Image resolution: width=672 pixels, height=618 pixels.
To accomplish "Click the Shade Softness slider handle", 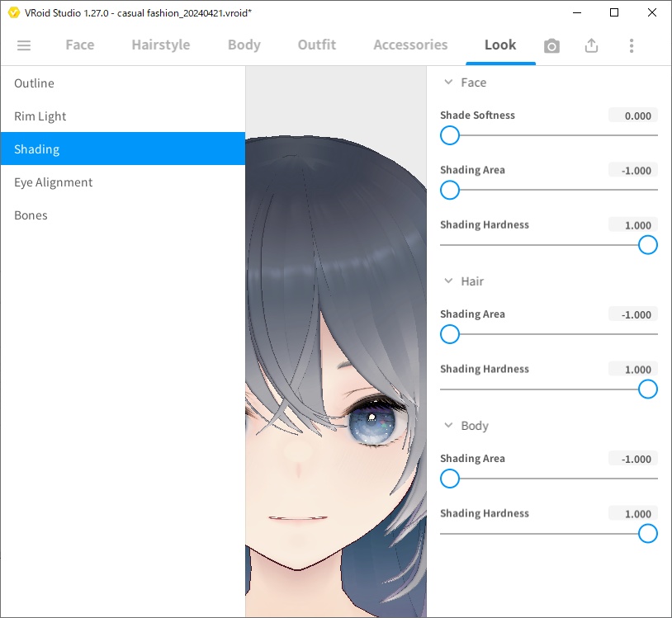I will [x=449, y=135].
